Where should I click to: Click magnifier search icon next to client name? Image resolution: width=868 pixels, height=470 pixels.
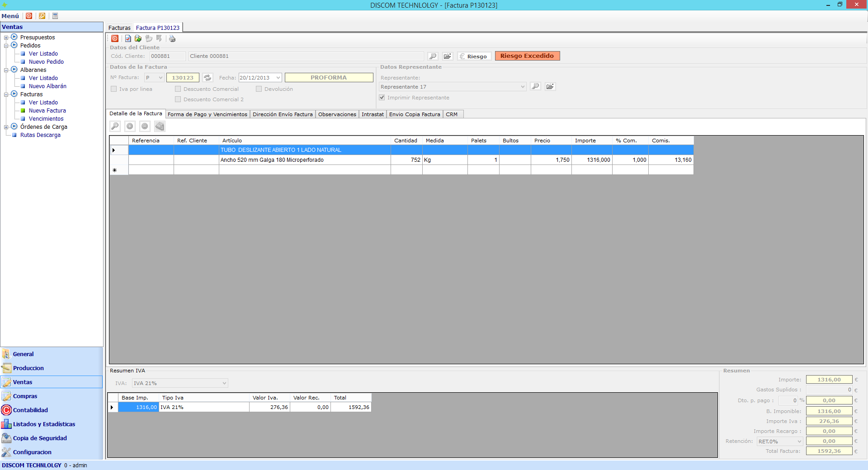coord(433,56)
